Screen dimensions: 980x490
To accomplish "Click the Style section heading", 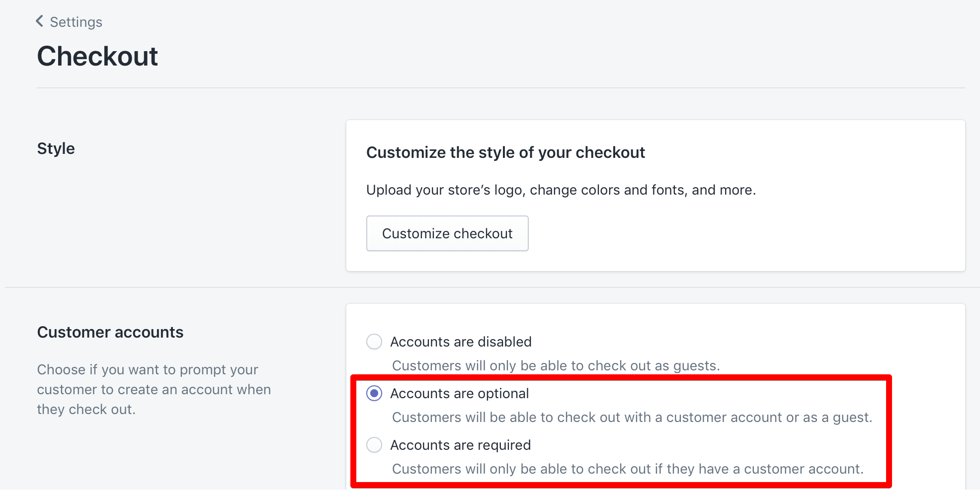I will pos(56,148).
